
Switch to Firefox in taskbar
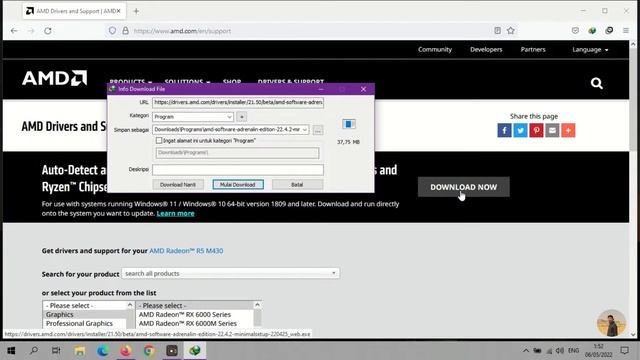click(x=126, y=350)
